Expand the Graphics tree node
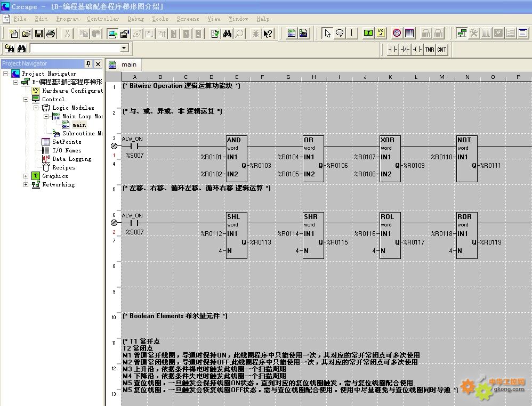This screenshot has width=532, height=406. (26, 176)
